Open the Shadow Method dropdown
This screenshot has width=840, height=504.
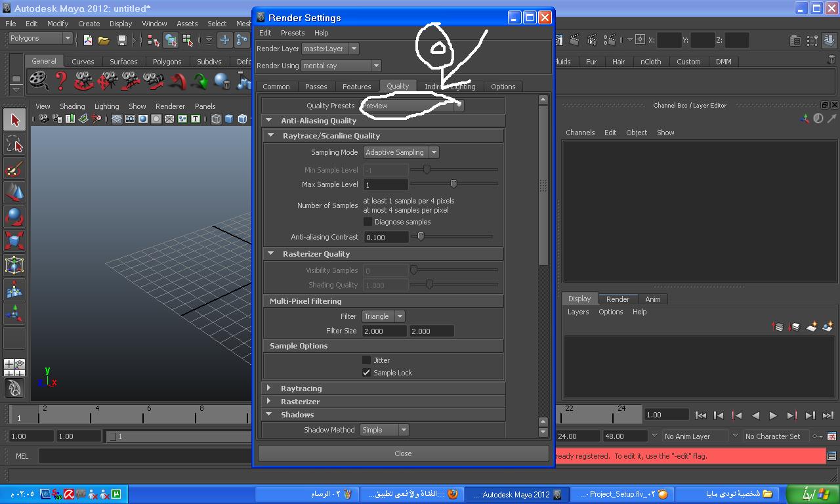click(x=384, y=430)
